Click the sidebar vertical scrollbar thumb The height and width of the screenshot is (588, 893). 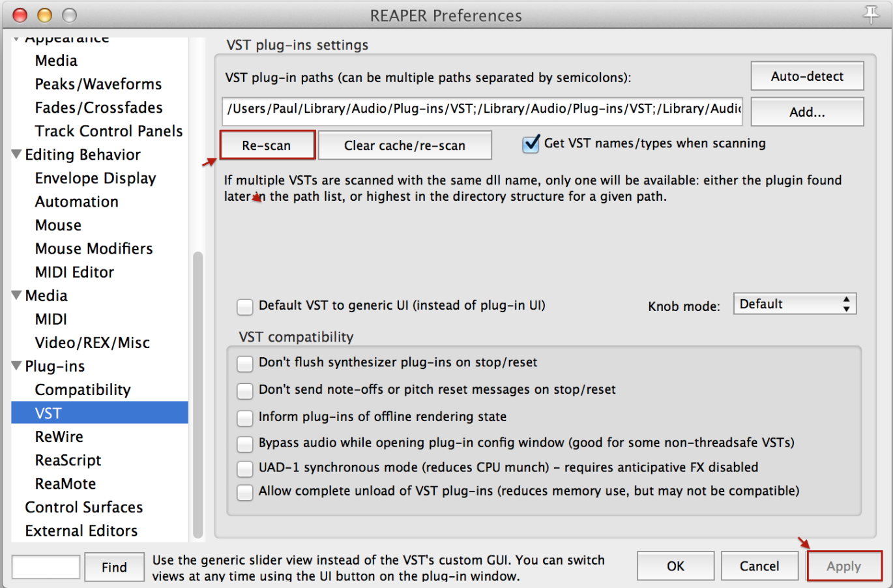pyautogui.click(x=198, y=394)
